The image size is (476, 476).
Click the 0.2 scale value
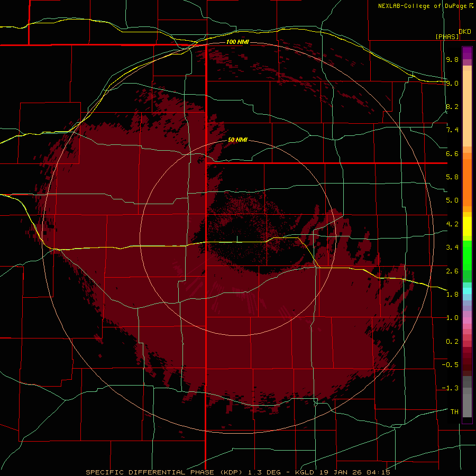point(452,342)
